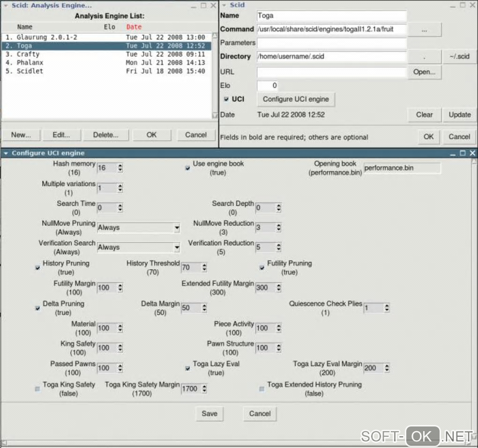Adjust the Piece Activity spinner
This screenshot has height=448, width=478.
pyautogui.click(x=269, y=328)
